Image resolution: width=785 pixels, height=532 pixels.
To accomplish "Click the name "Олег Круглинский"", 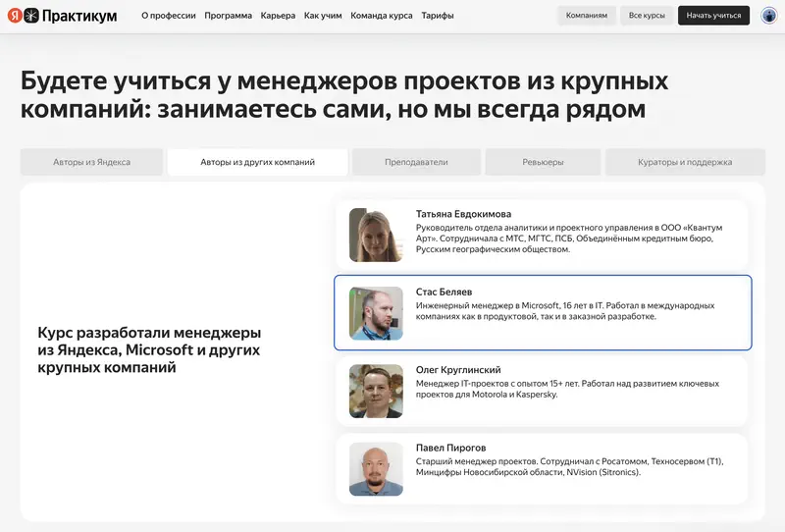I will [x=458, y=370].
